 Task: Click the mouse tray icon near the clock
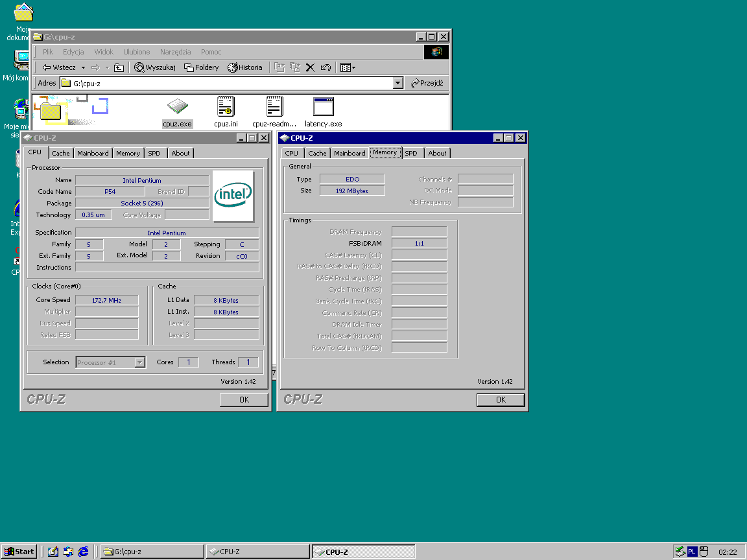point(704,552)
